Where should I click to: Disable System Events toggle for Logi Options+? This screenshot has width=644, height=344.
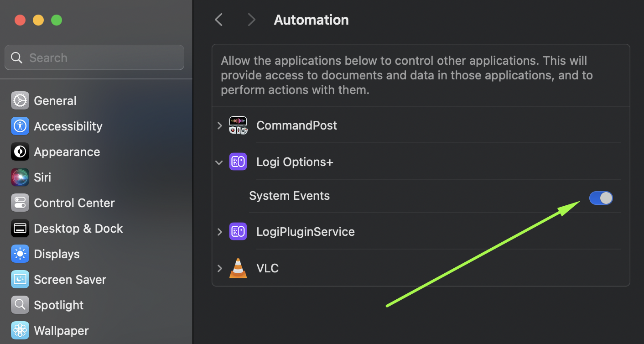click(601, 198)
